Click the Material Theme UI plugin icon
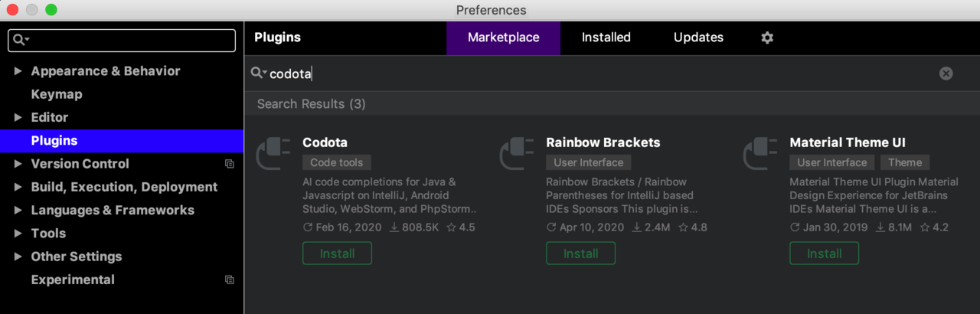The height and width of the screenshot is (314, 980). [x=760, y=153]
